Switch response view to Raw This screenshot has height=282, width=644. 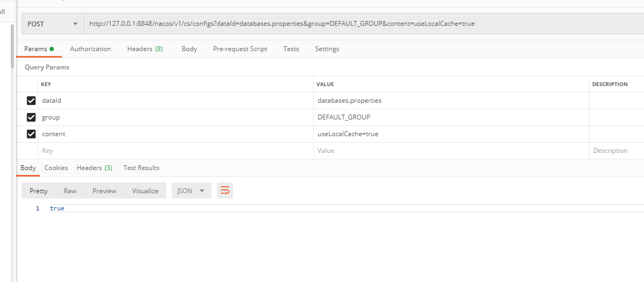pyautogui.click(x=70, y=191)
